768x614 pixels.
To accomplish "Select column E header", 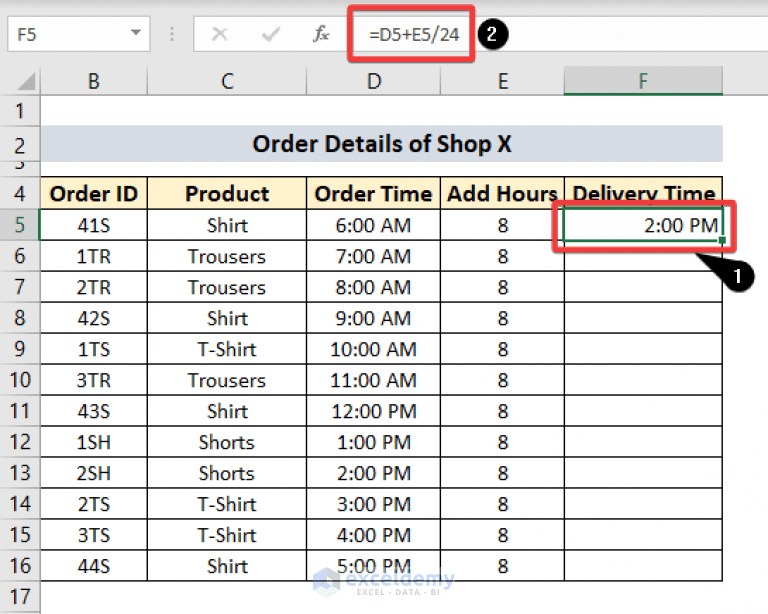I will click(503, 81).
